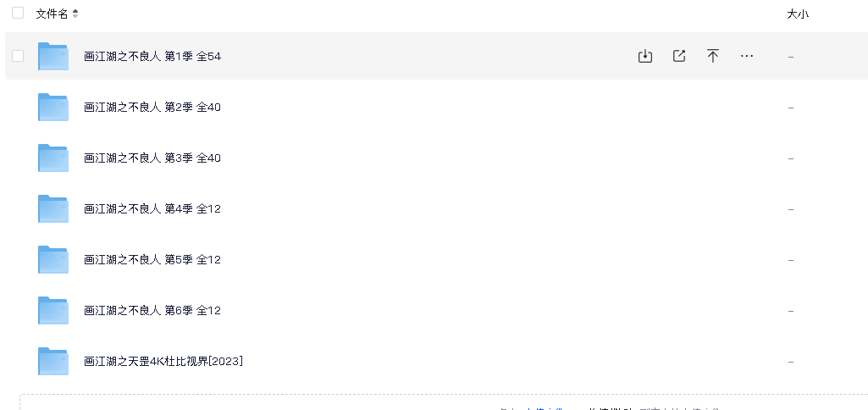
Task: Open folder icon for 第3季 全40
Action: click(x=53, y=158)
